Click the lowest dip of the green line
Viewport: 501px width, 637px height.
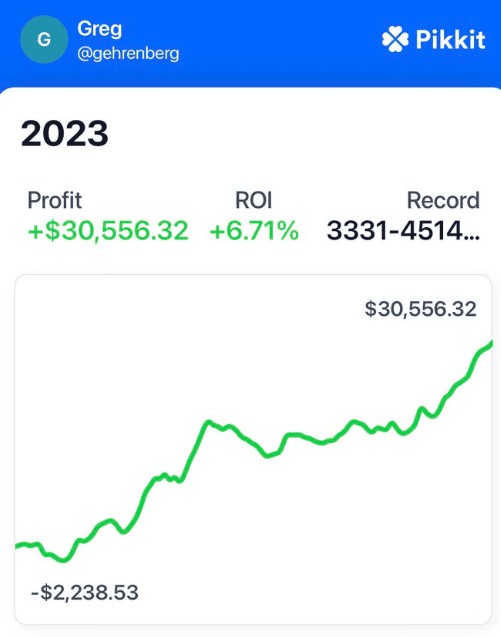(x=64, y=561)
